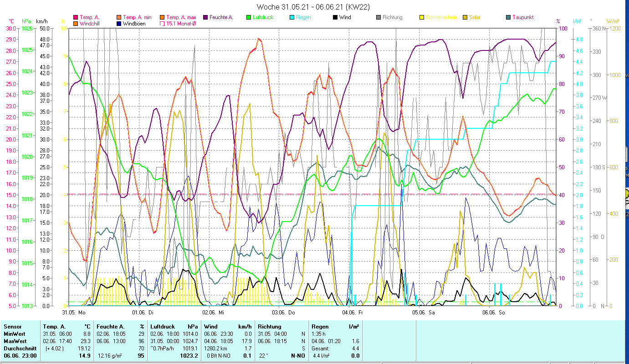The width and height of the screenshot is (629, 364).
Task: Click the '31.05. 06:00' minimum temperature timestamp
Action: click(x=58, y=334)
